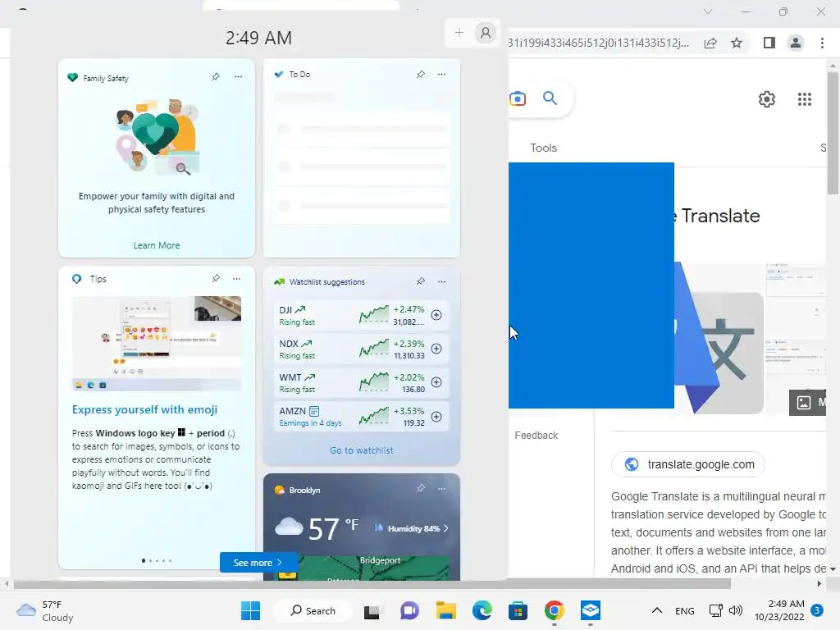Viewport: 840px width, 630px height.
Task: Launch Microsoft Edge from taskbar
Action: pos(482,610)
